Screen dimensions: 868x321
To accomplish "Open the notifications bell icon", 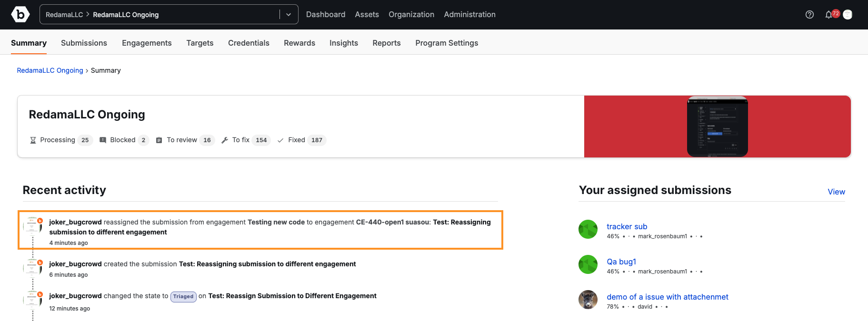I will click(828, 15).
